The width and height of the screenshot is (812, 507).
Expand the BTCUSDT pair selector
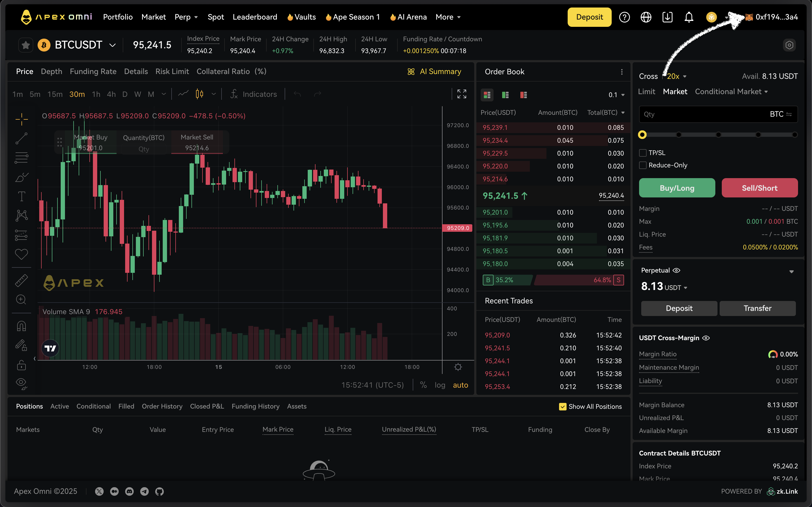point(113,45)
